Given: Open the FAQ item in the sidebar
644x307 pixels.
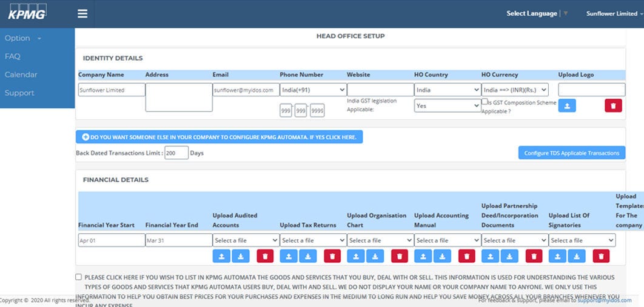Looking at the screenshot, I should coord(13,56).
